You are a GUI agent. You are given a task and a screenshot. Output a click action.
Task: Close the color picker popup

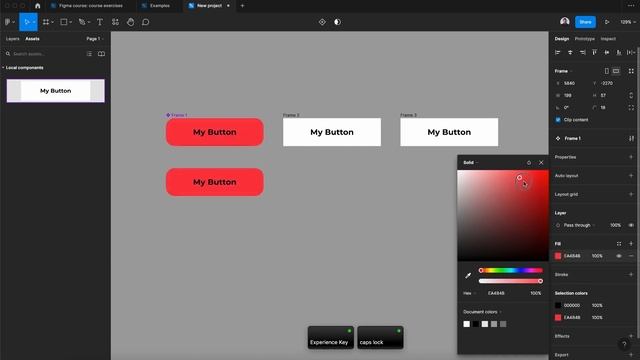541,162
